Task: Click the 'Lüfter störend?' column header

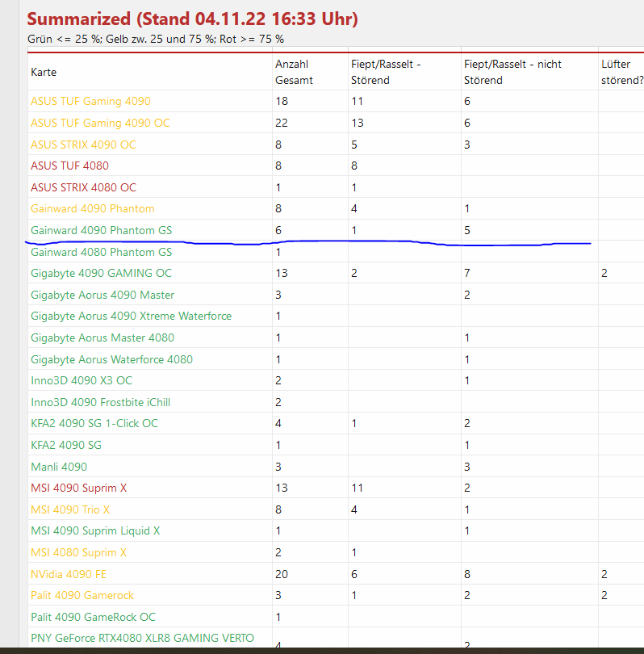Action: (622, 72)
